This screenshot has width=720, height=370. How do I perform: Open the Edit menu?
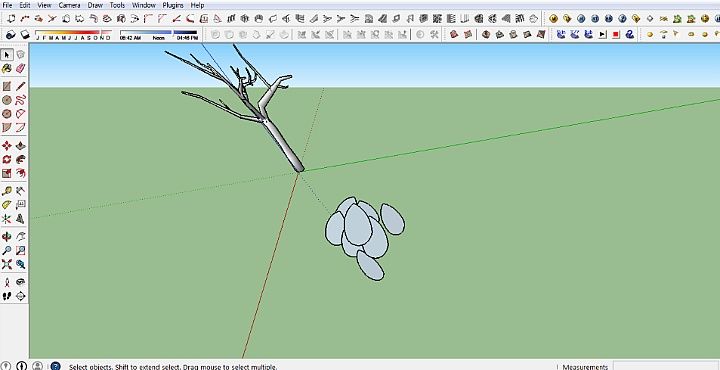pyautogui.click(x=25, y=5)
